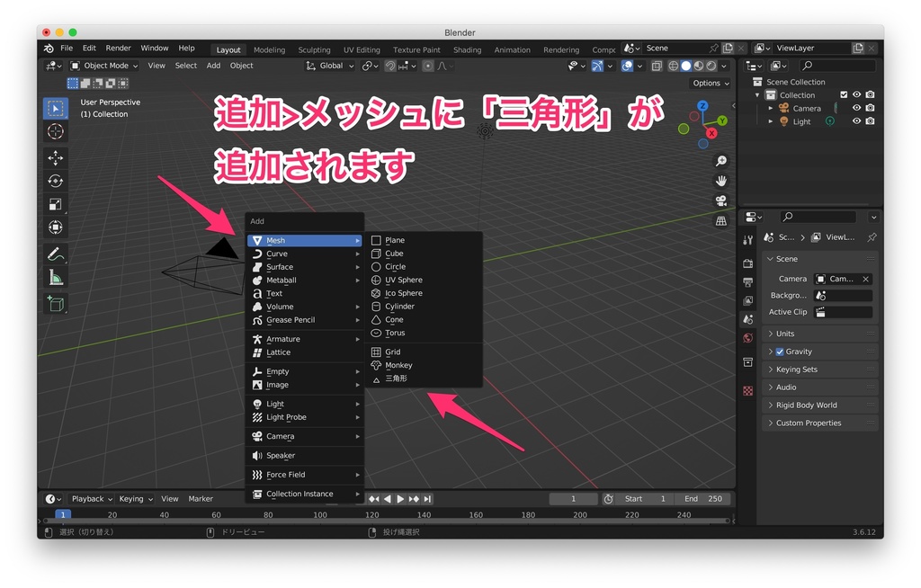The height and width of the screenshot is (588, 921).
Task: Select the Move tool in the toolbar
Action: 56,157
